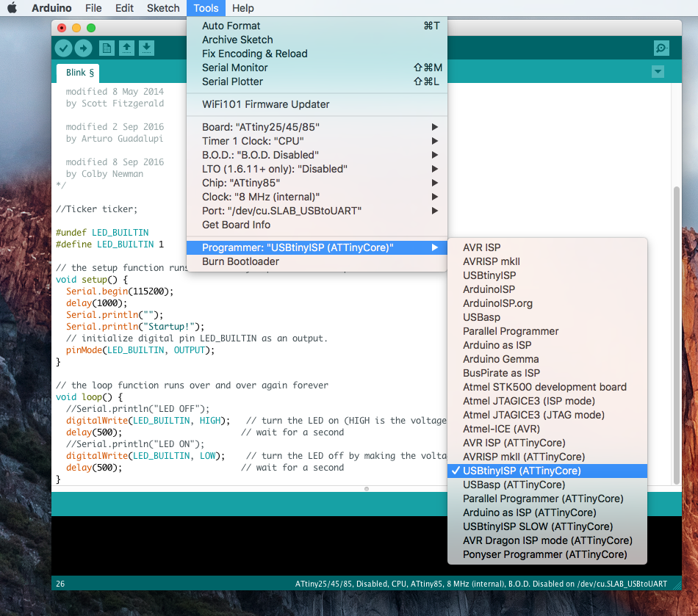Open the File menu
The height and width of the screenshot is (616, 698).
coord(93,8)
